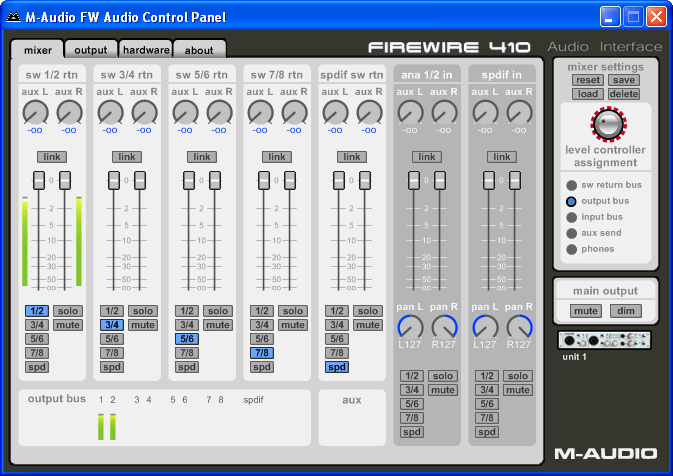Adjust aux L knob on sw 1/2 rtn

[35, 112]
